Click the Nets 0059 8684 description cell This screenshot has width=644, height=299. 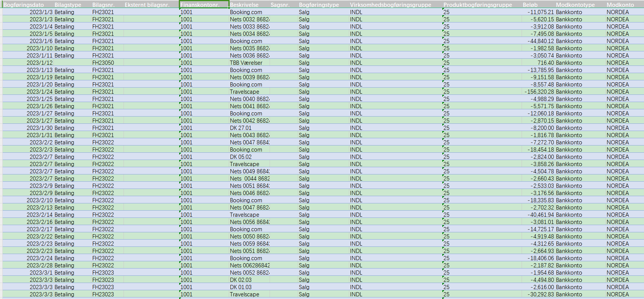[249, 244]
